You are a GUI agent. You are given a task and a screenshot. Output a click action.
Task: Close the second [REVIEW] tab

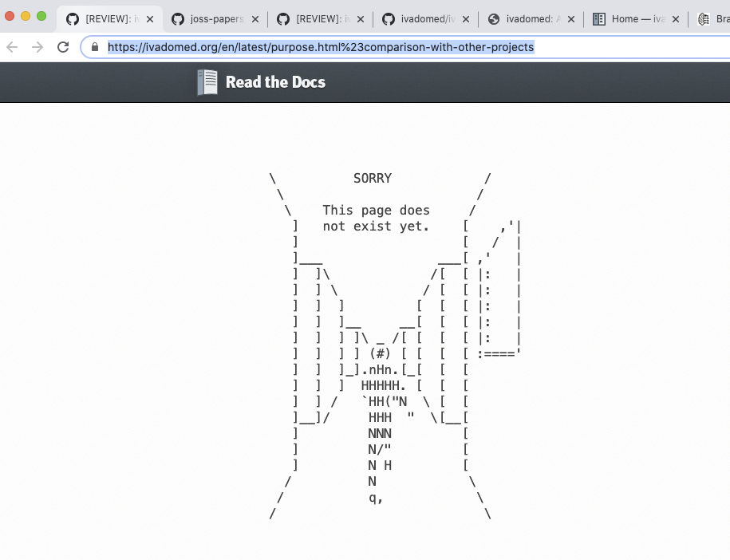(361, 19)
